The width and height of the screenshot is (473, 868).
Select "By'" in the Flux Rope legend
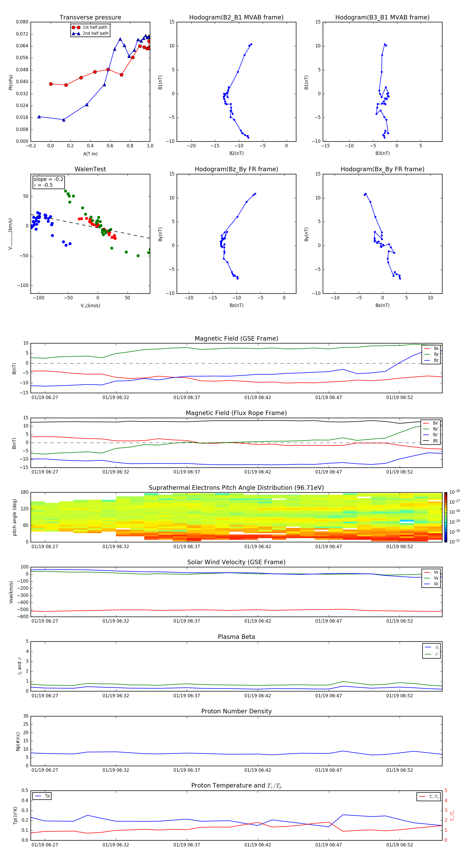431,429
